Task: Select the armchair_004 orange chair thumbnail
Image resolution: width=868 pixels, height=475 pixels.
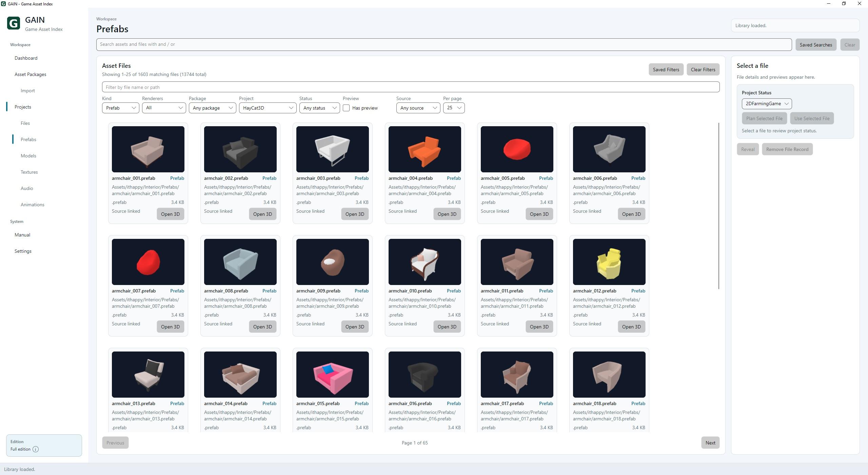Action: [x=425, y=149]
